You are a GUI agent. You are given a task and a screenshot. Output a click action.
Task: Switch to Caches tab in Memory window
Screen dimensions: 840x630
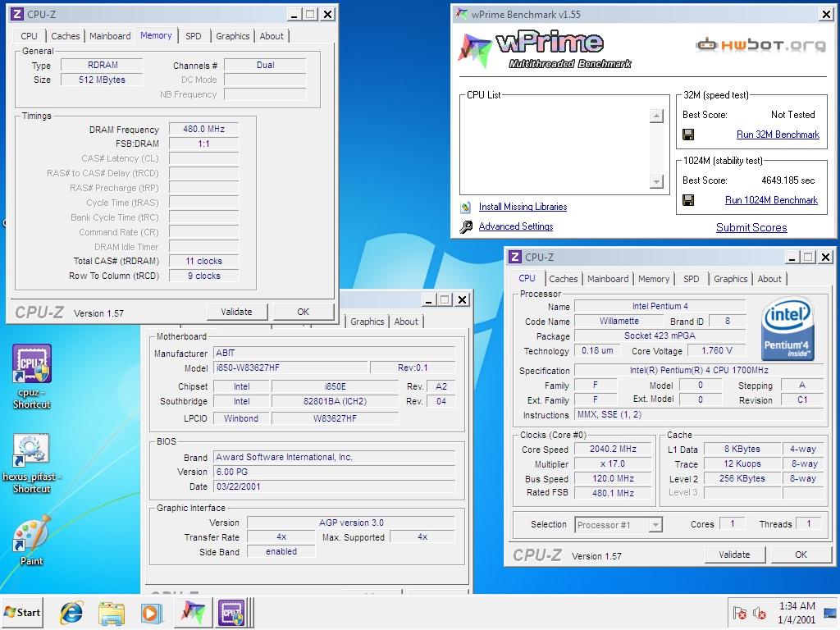[x=66, y=36]
